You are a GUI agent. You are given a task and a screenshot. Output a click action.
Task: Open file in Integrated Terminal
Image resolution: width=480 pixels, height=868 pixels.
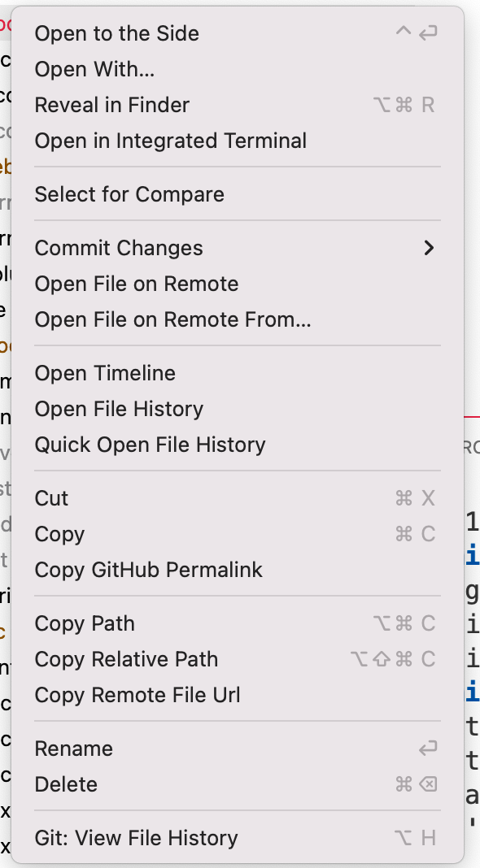point(170,141)
